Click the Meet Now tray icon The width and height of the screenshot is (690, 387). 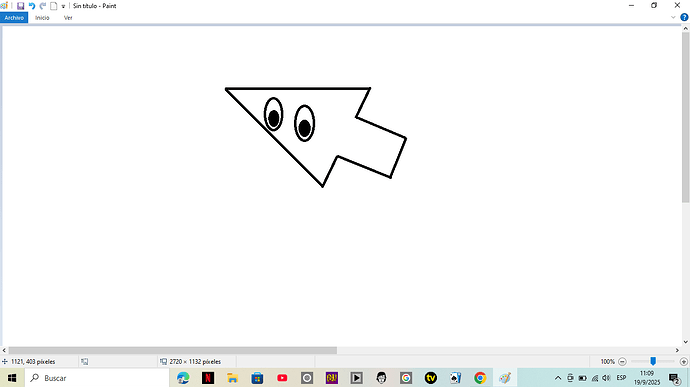pyautogui.click(x=570, y=378)
